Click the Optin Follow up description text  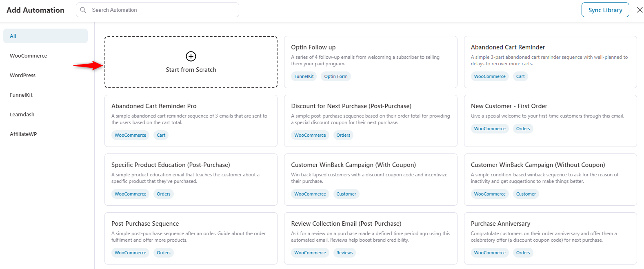[x=365, y=60]
